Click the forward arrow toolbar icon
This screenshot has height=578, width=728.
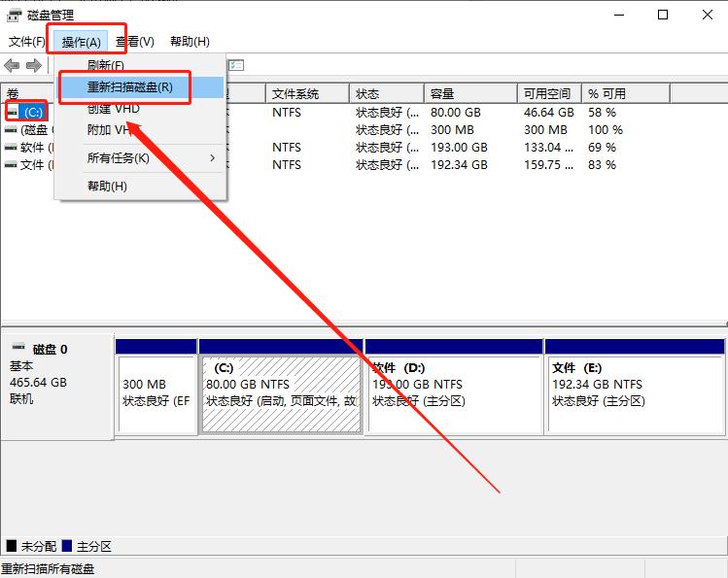33,65
